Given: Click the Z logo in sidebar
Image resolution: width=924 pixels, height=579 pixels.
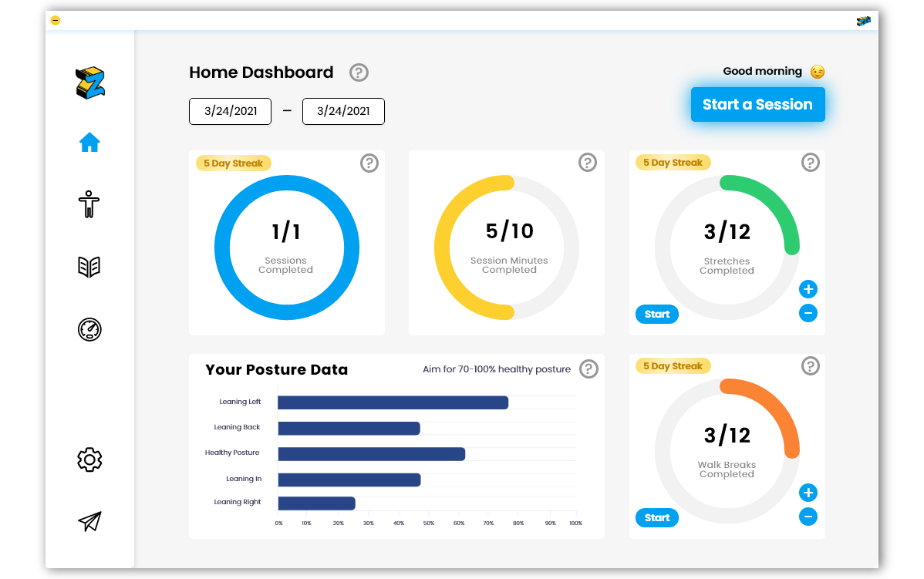Looking at the screenshot, I should tap(89, 83).
